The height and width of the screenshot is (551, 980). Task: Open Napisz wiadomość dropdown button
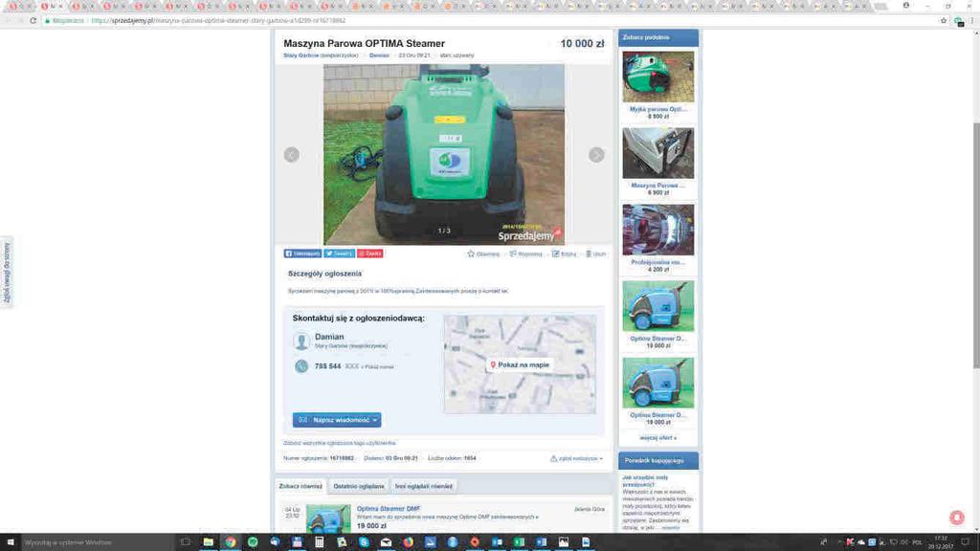[x=337, y=420]
